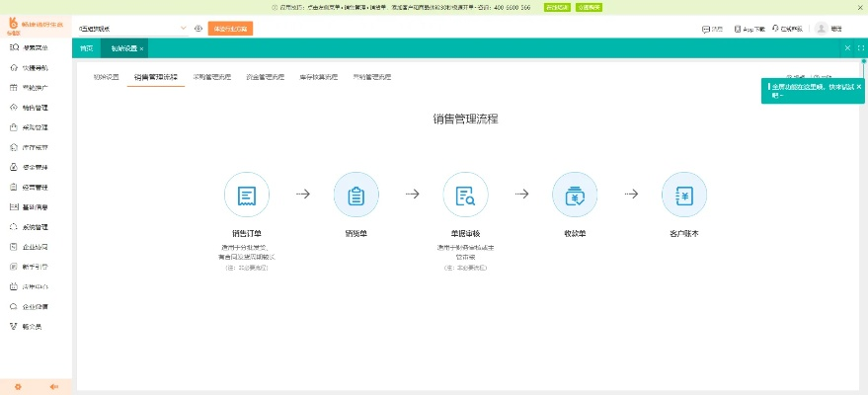
Task: Select the 首页 home tab
Action: click(x=87, y=47)
